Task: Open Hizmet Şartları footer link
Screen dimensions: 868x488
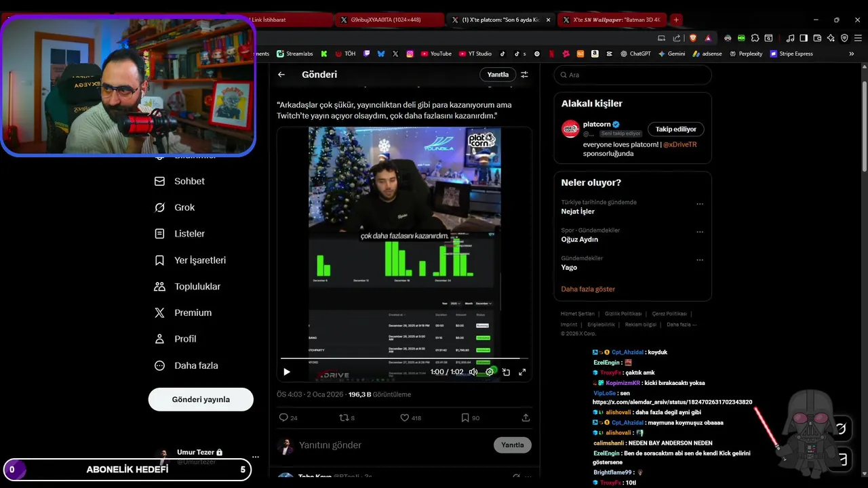Action: pyautogui.click(x=577, y=314)
